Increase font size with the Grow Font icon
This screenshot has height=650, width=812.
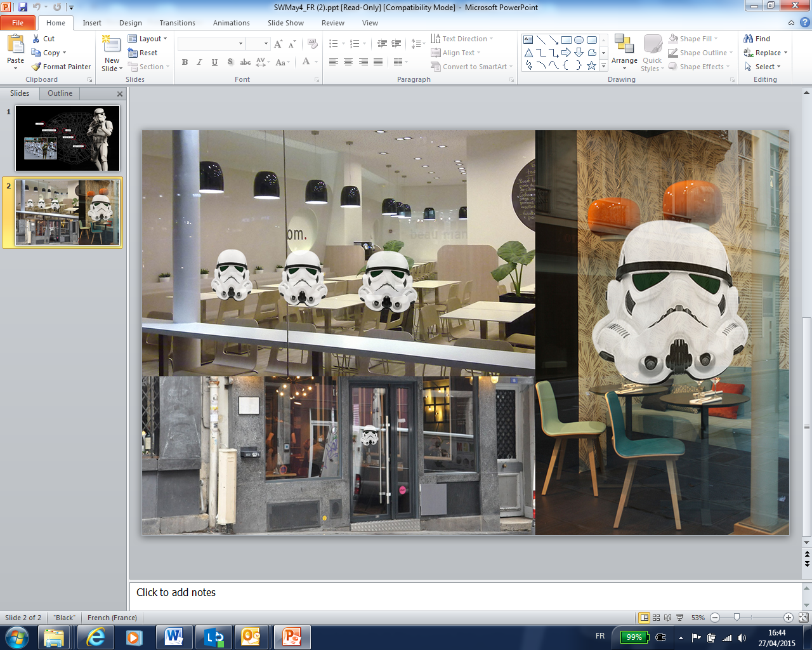coord(278,44)
